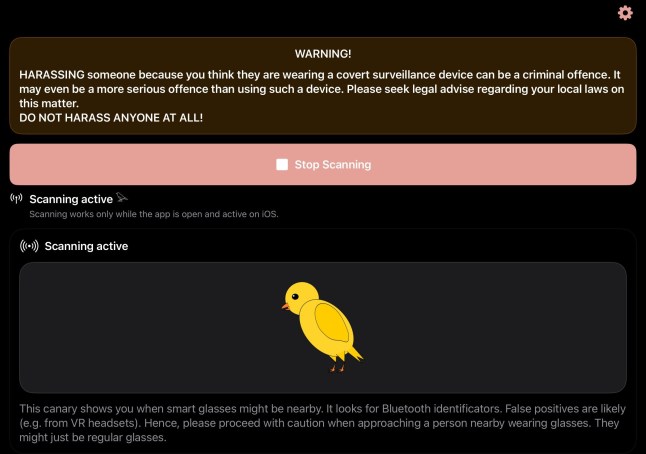Click the Scanning active title inside the card
The width and height of the screenshot is (646, 454).
pyautogui.click(x=86, y=246)
